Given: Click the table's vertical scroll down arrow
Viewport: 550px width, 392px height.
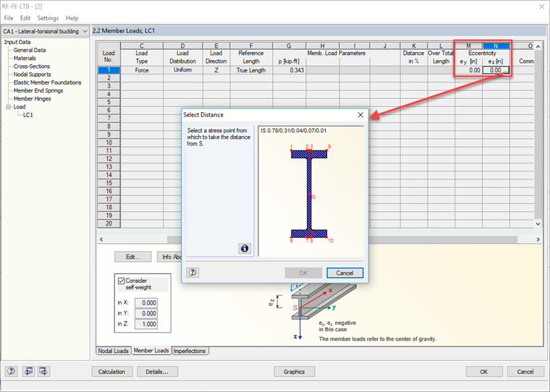Looking at the screenshot, I should pos(538,223).
